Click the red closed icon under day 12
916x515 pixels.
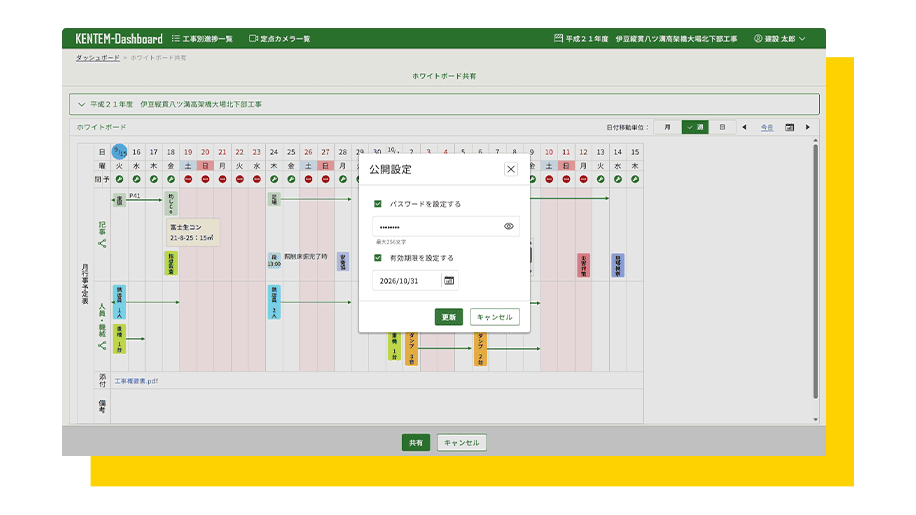click(583, 179)
